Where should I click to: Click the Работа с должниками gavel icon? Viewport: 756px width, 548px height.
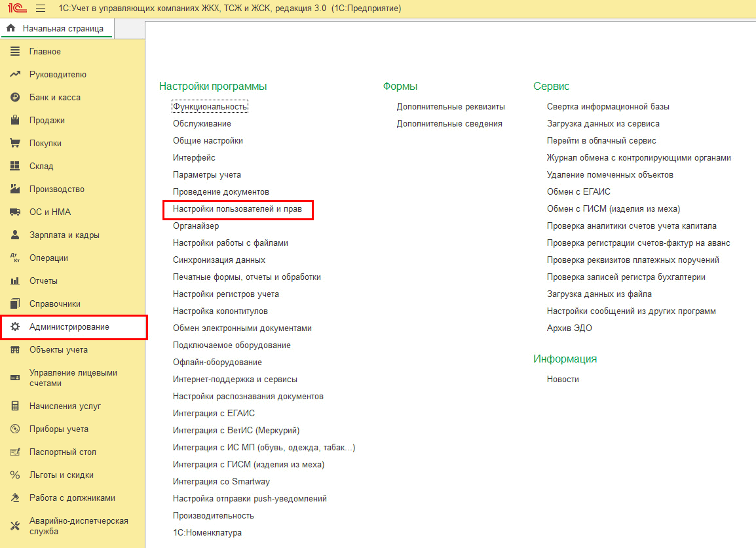15,498
